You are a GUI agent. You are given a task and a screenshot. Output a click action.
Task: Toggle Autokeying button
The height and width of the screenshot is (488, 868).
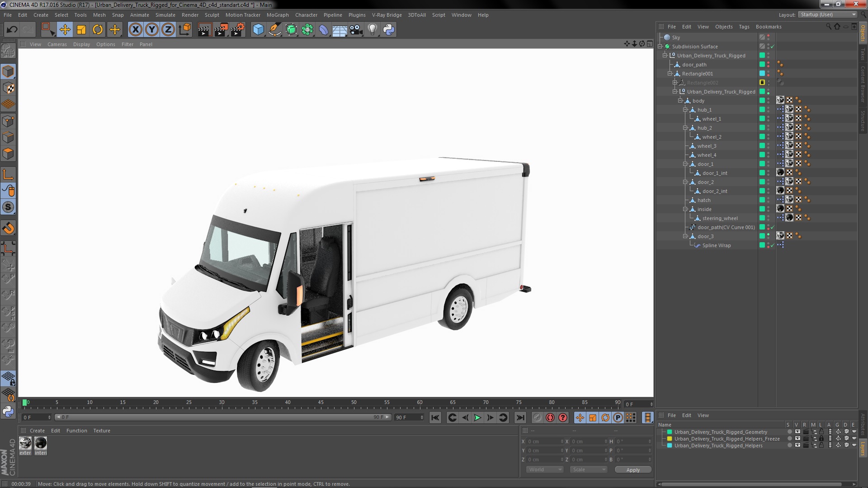coord(550,418)
